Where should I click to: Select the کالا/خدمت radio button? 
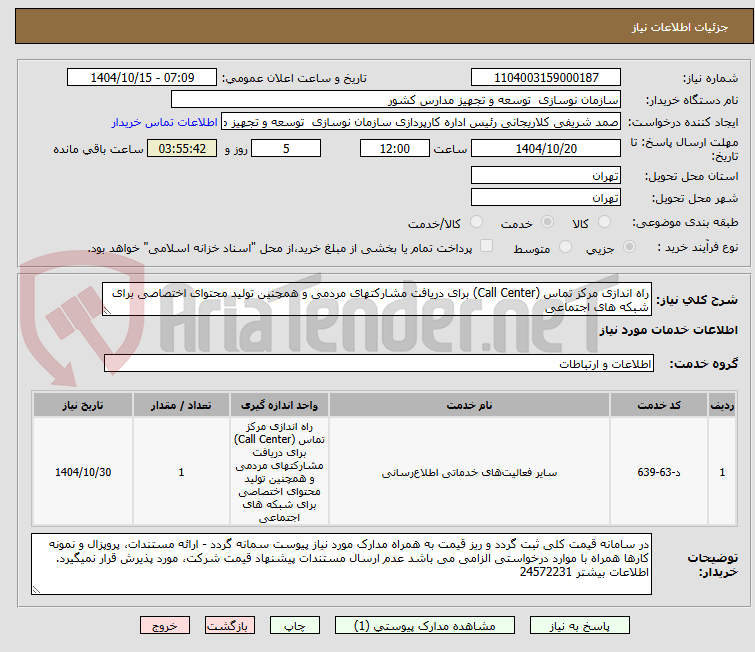(476, 222)
